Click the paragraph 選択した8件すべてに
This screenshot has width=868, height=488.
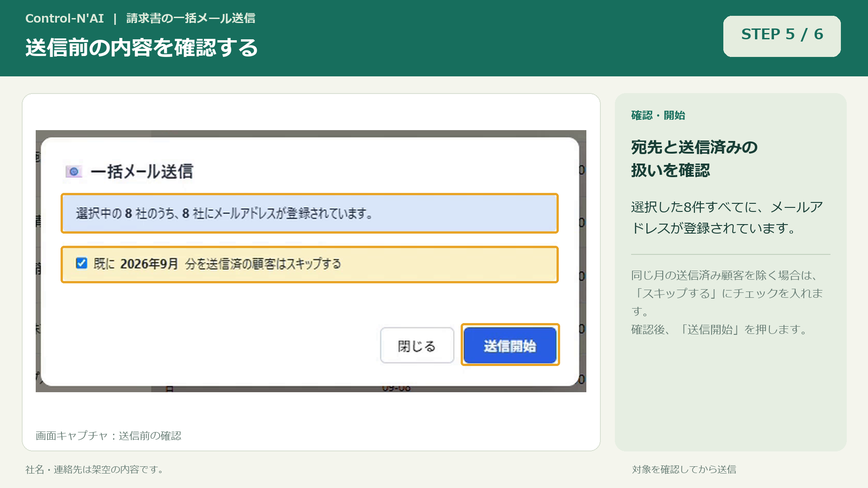coord(727,217)
